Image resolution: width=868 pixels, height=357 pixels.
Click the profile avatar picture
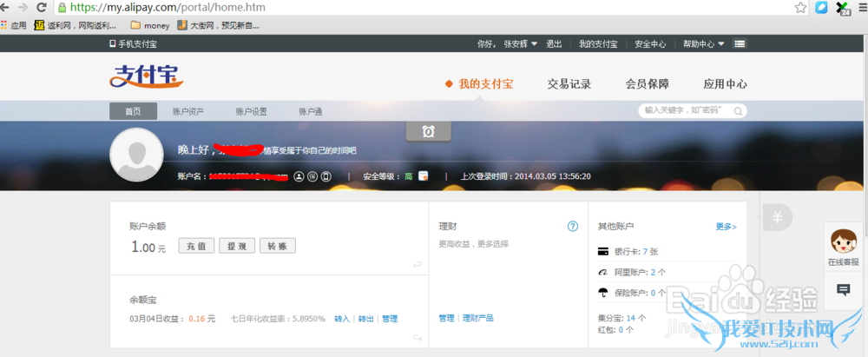pos(136,155)
